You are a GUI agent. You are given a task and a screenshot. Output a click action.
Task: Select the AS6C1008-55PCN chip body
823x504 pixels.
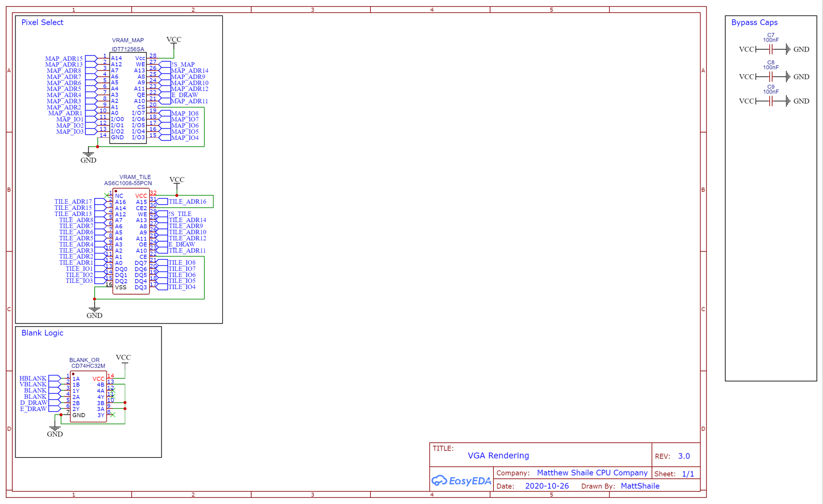point(131,241)
